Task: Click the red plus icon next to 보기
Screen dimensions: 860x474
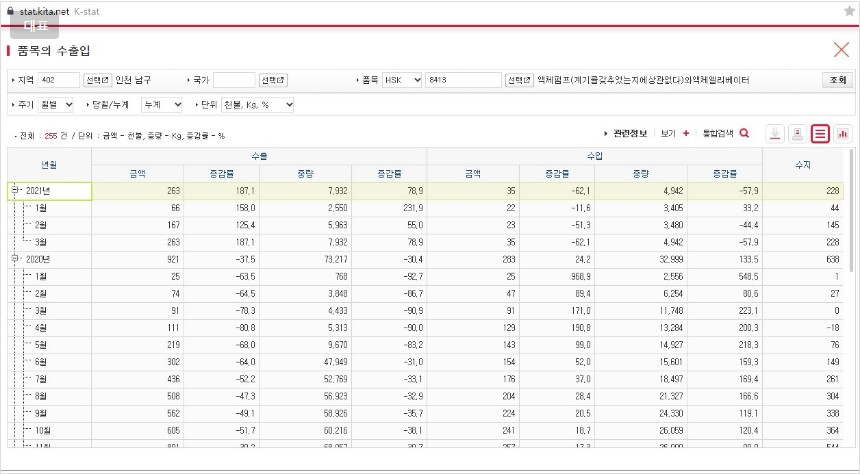Action: tap(686, 133)
